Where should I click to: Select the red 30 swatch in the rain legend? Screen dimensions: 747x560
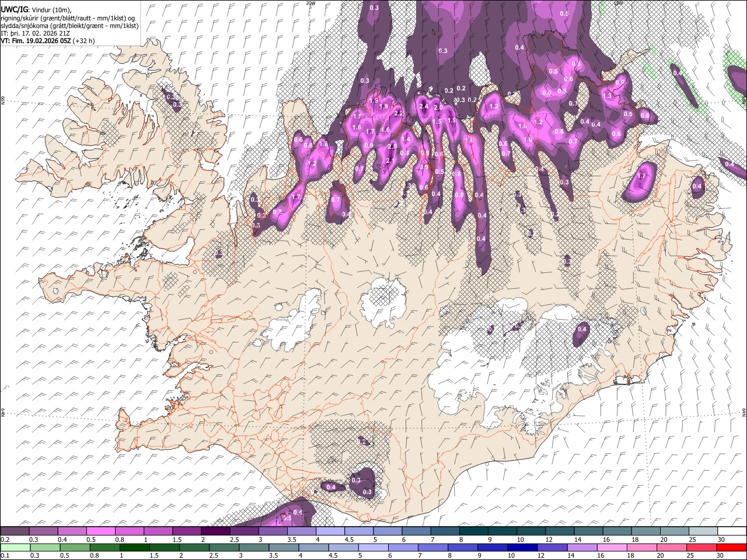click(732, 547)
